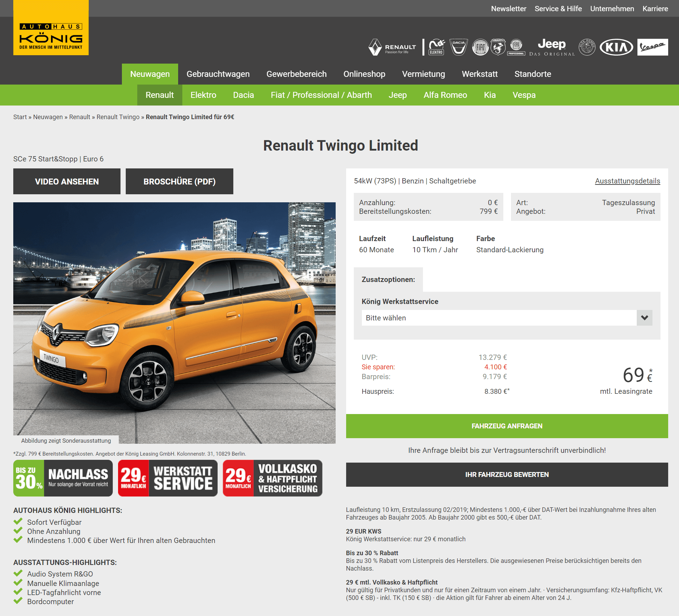Viewport: 679px width, 616px height.
Task: Open the Vermietung section
Action: (424, 74)
